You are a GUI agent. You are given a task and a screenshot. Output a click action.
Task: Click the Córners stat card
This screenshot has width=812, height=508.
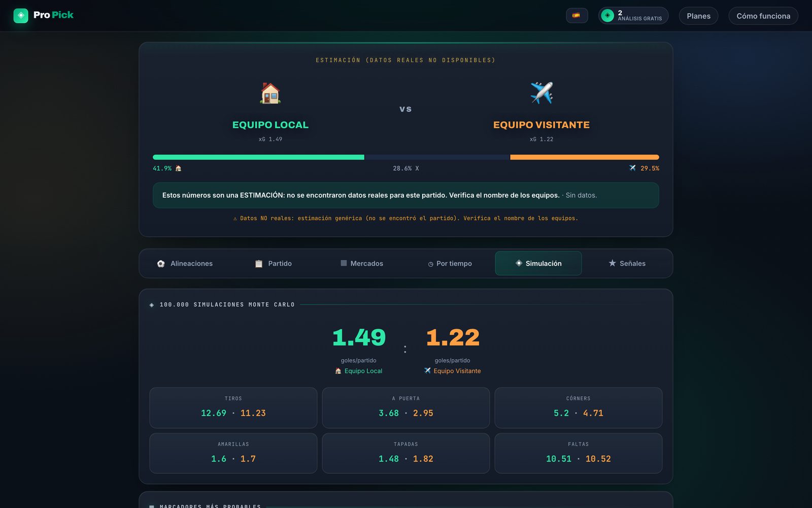tap(579, 408)
